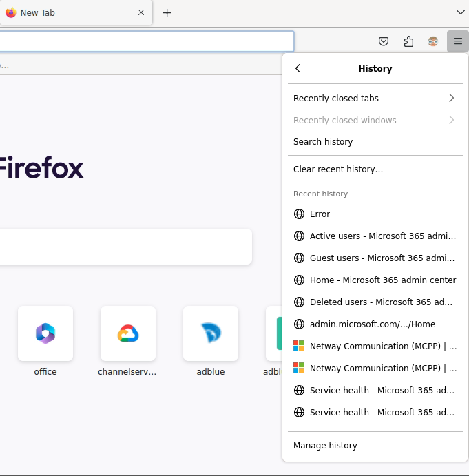
Task: Open the list all tabs dropdown
Action: click(461, 12)
